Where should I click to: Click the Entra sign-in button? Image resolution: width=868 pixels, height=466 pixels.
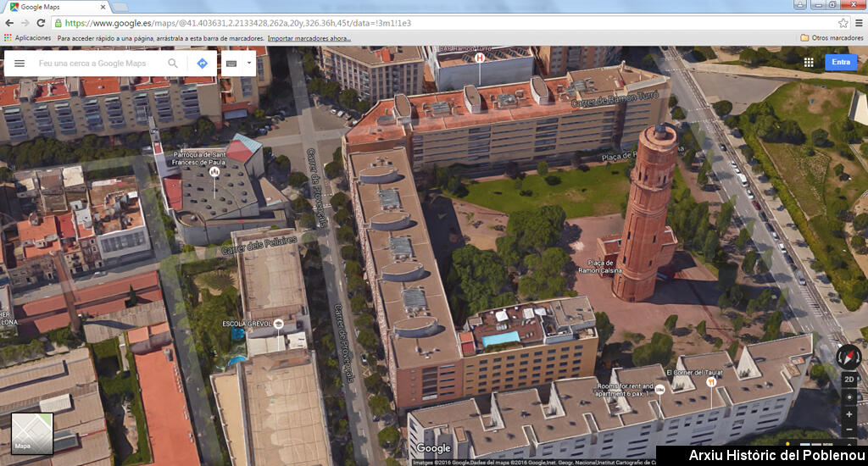(x=841, y=62)
